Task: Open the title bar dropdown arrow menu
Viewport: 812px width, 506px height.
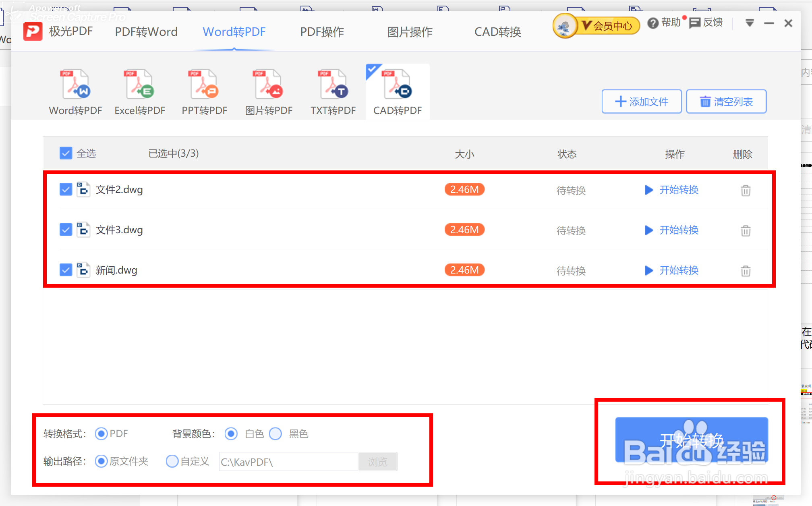Action: pyautogui.click(x=750, y=23)
